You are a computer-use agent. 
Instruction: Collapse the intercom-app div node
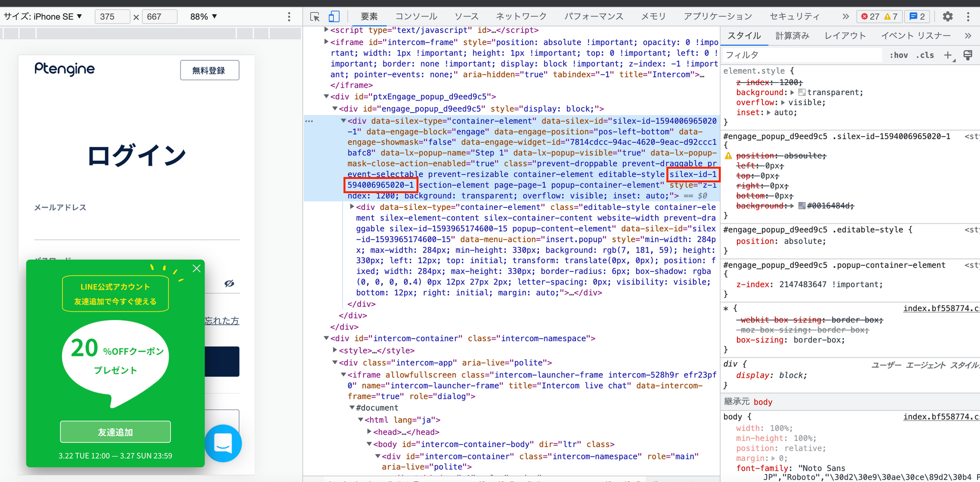(x=335, y=363)
